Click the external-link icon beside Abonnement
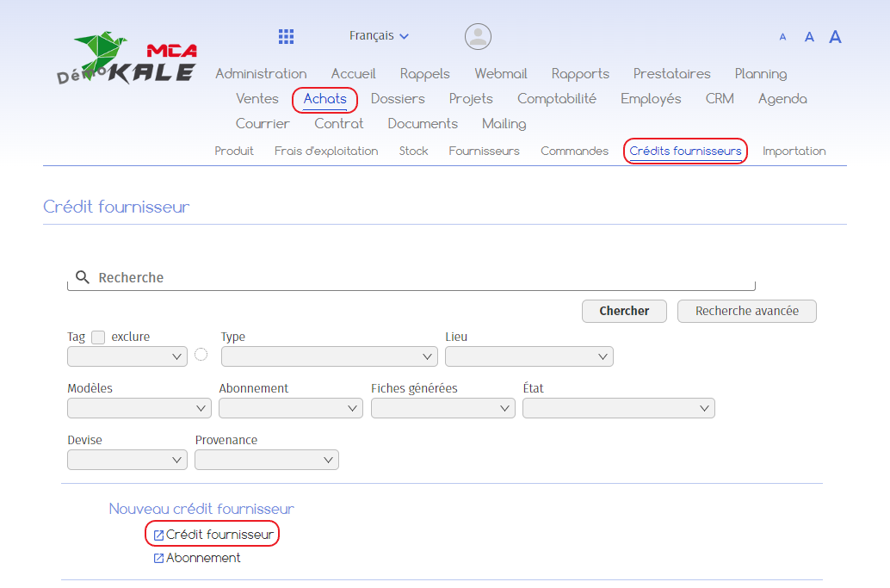890x588 pixels. point(158,558)
